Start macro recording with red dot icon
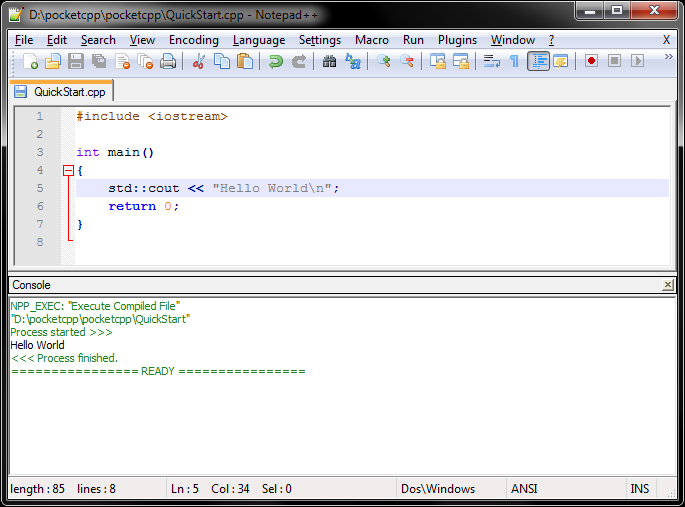This screenshot has height=507, width=685. [x=592, y=61]
